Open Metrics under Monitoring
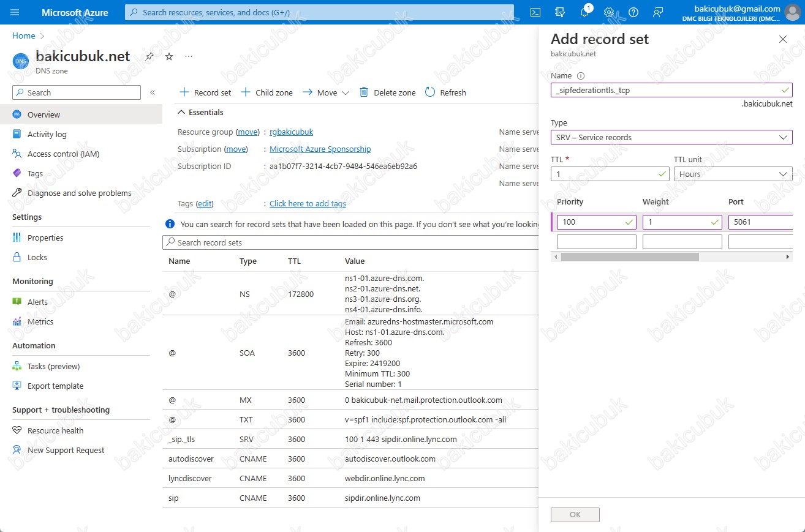The height and width of the screenshot is (532, 805). point(81,321)
